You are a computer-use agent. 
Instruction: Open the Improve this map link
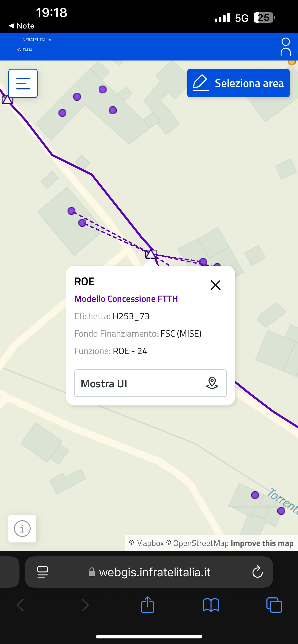pos(262,543)
